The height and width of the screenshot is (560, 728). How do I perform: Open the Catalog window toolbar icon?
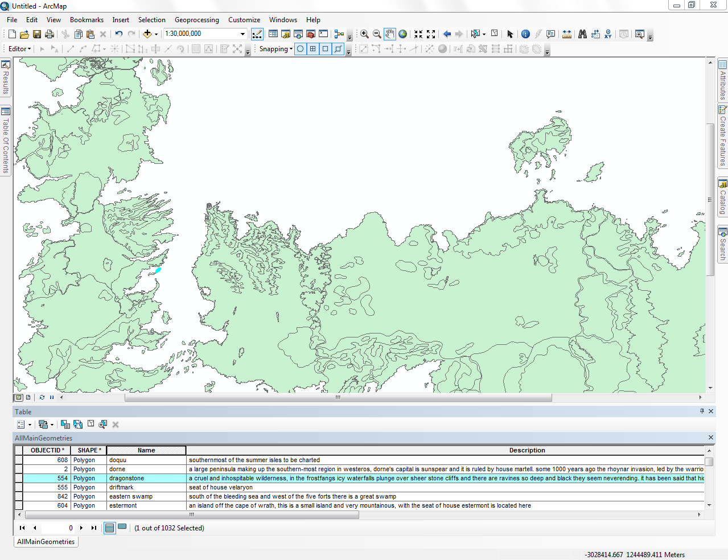point(286,34)
